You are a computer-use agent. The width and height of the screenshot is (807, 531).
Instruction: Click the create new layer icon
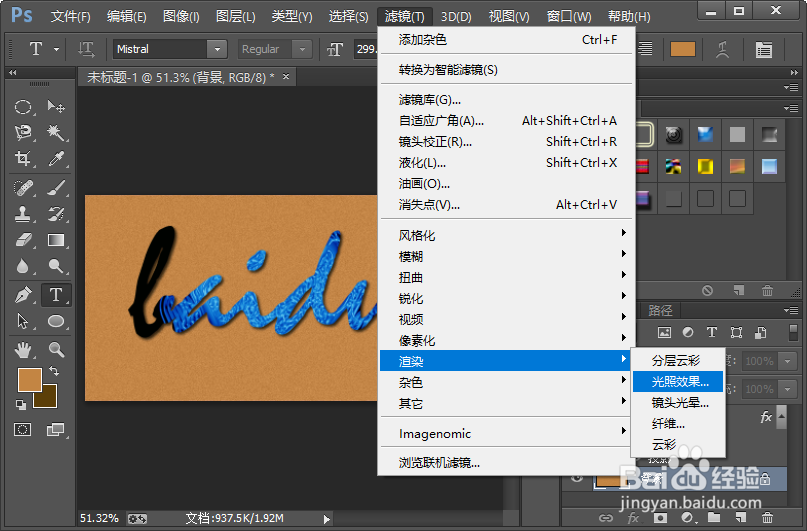pyautogui.click(x=740, y=518)
